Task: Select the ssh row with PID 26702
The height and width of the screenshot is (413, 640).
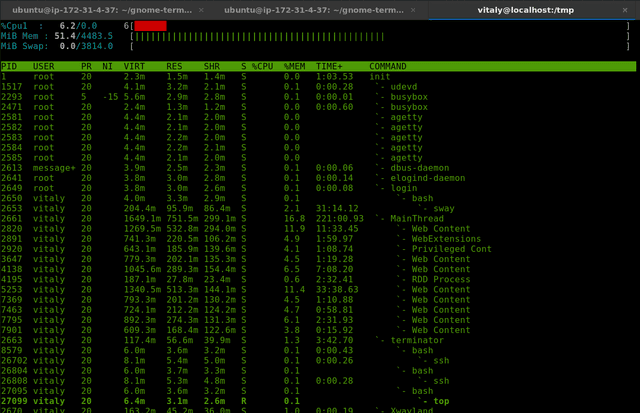Action: [318, 361]
